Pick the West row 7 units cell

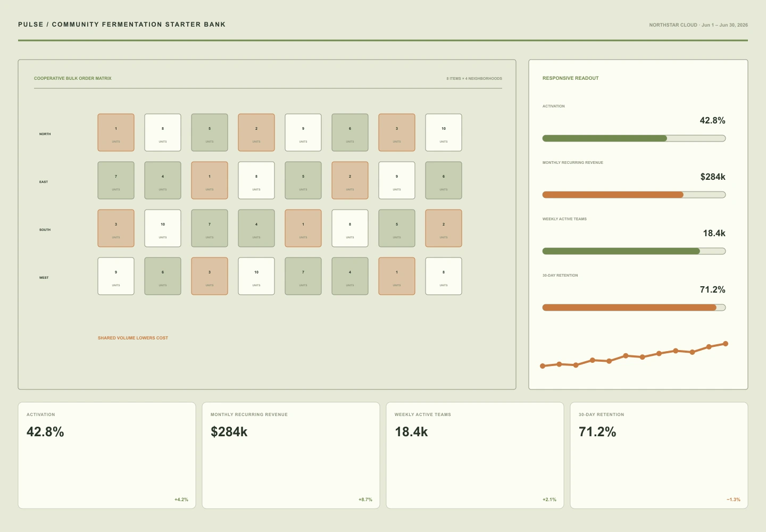point(303,276)
